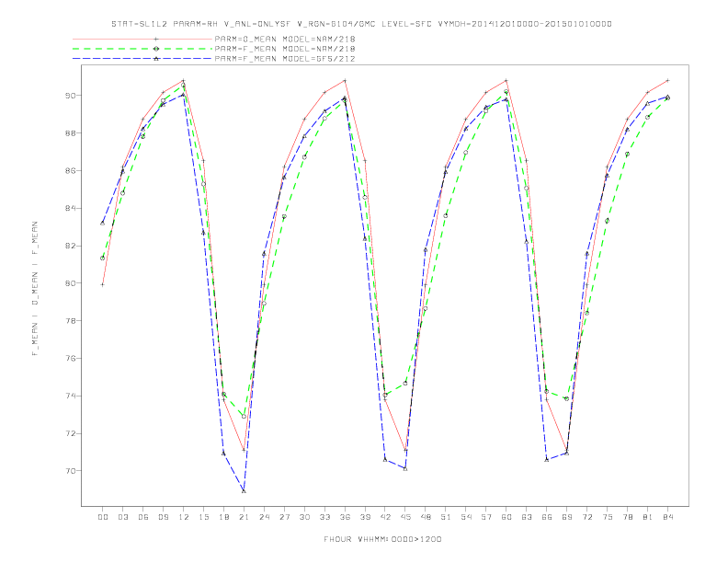728x563 pixels.
Task: Click x-axis tick label 42
Action: 385,517
